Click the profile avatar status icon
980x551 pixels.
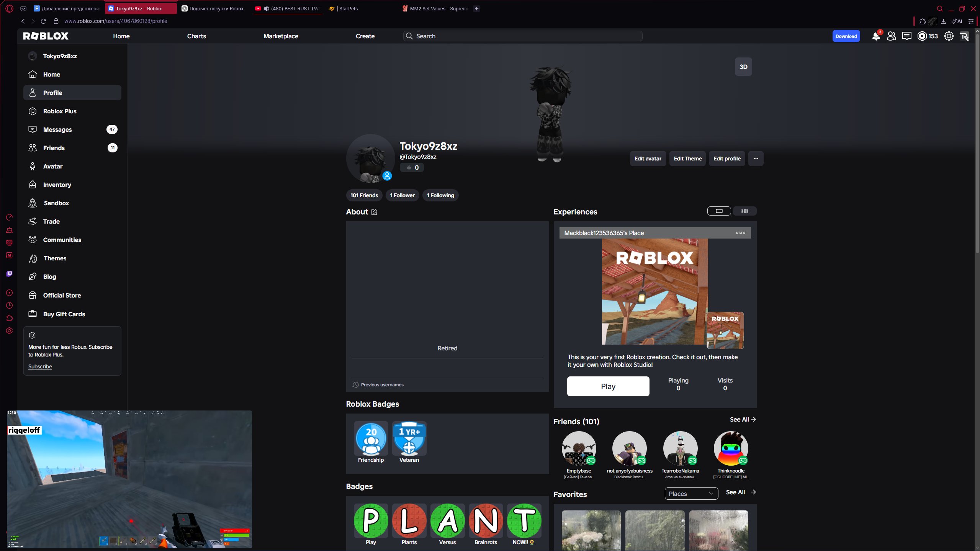387,176
